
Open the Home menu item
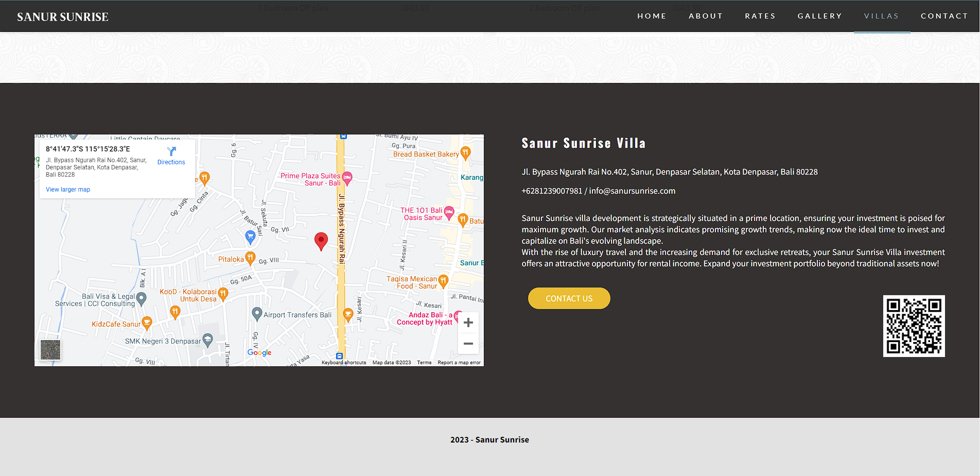tap(652, 16)
